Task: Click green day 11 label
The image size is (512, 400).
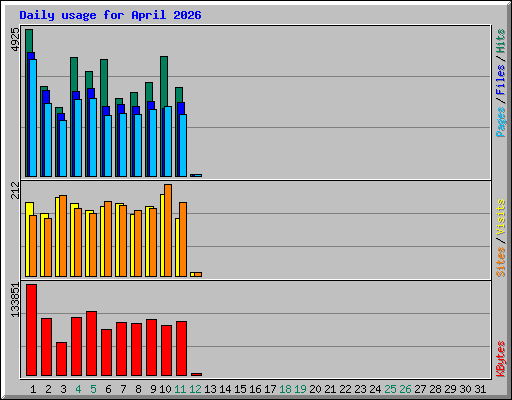Action: (180, 389)
